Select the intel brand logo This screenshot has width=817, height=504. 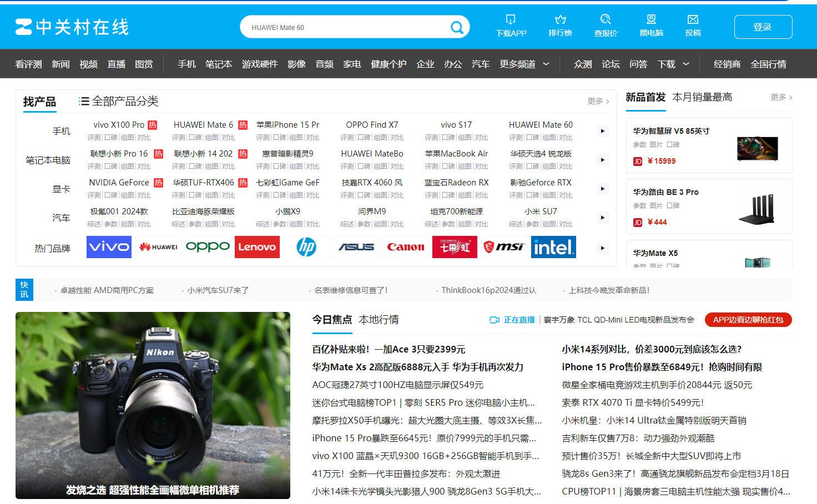pyautogui.click(x=553, y=247)
